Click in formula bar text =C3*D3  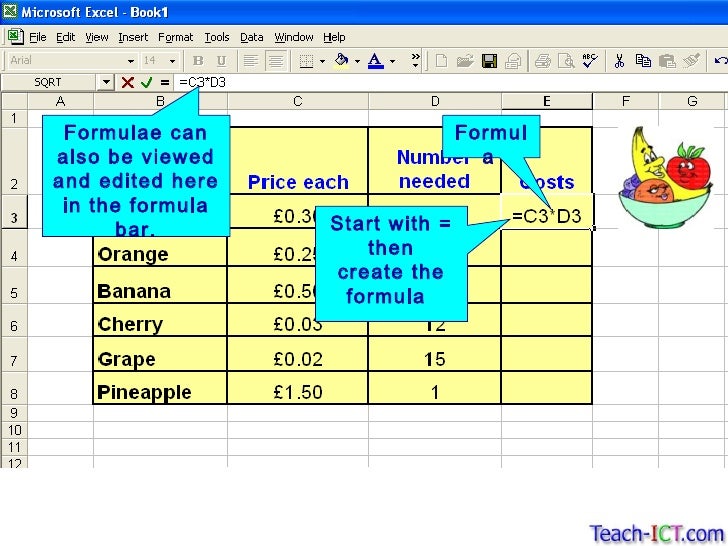(202, 83)
